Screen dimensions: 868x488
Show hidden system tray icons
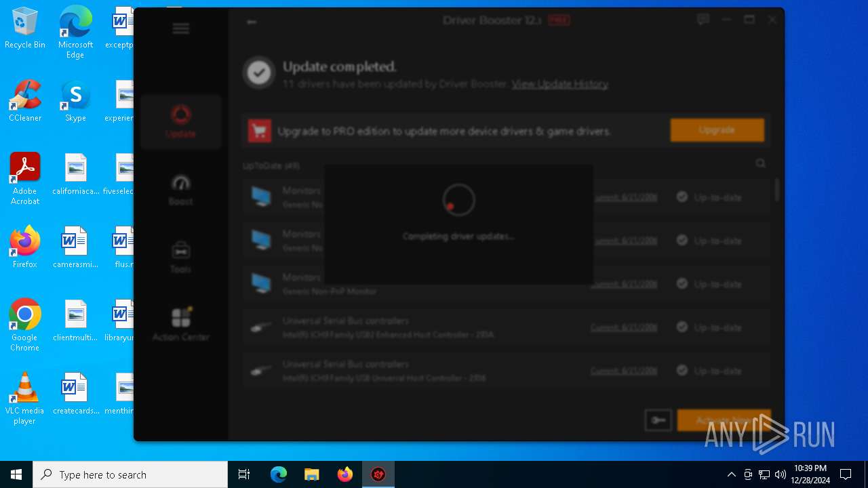click(x=731, y=474)
